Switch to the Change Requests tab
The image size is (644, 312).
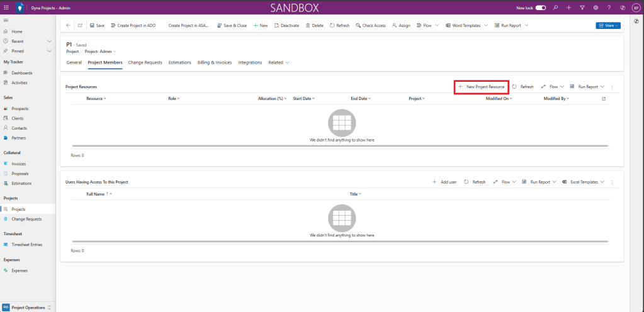point(145,62)
